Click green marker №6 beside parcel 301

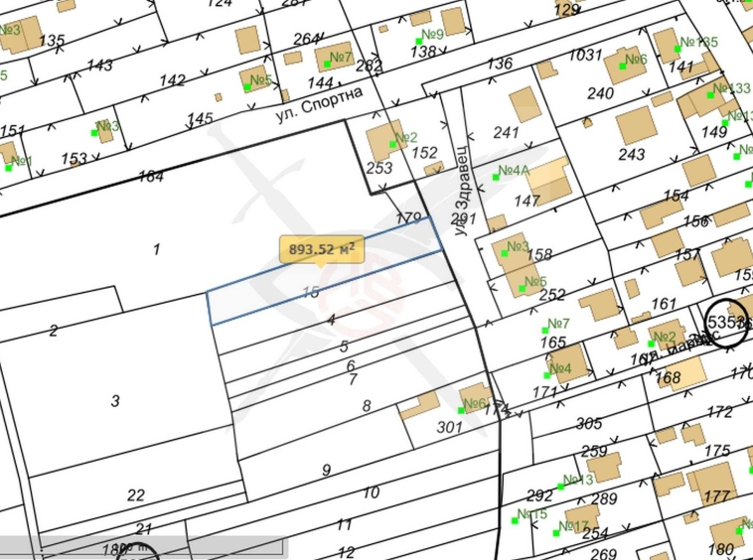(x=461, y=410)
